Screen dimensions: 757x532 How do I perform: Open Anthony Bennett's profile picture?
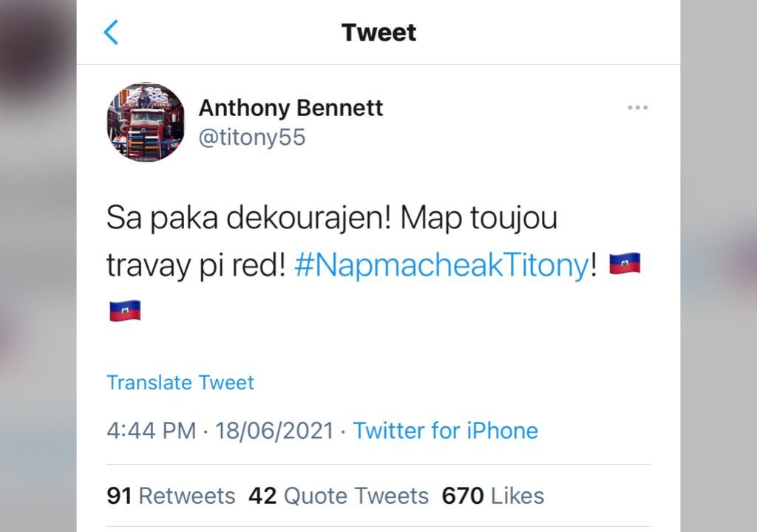click(x=146, y=122)
